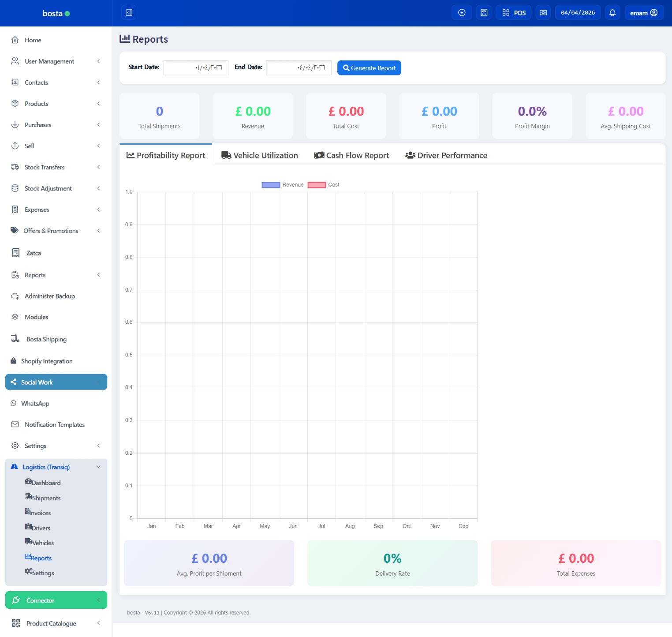Open the Home sidebar item
This screenshot has height=637, width=672.
[x=33, y=40]
